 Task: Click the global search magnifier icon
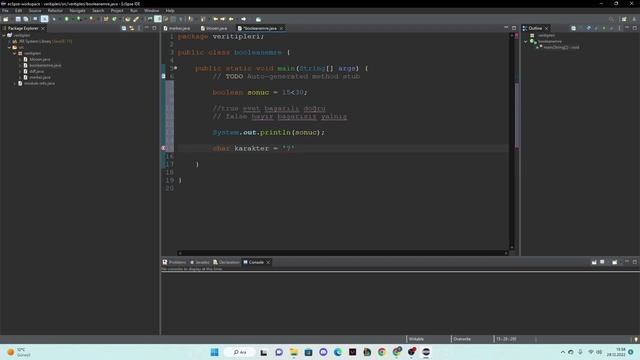611,19
